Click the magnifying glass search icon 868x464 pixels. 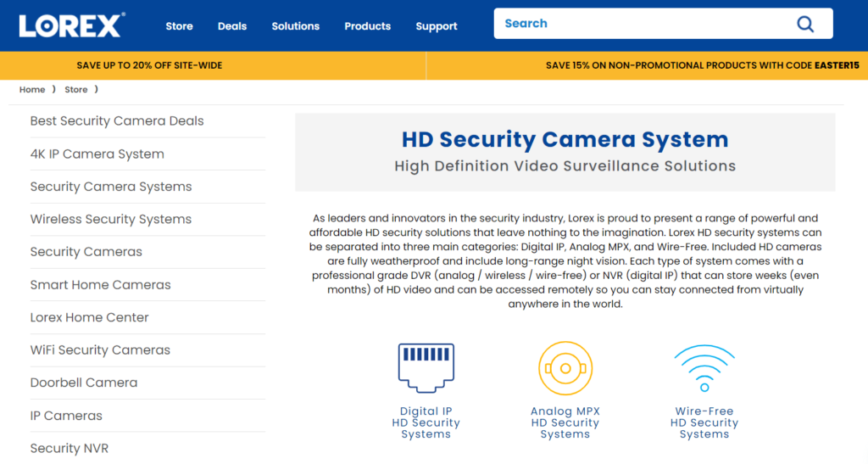pyautogui.click(x=805, y=24)
